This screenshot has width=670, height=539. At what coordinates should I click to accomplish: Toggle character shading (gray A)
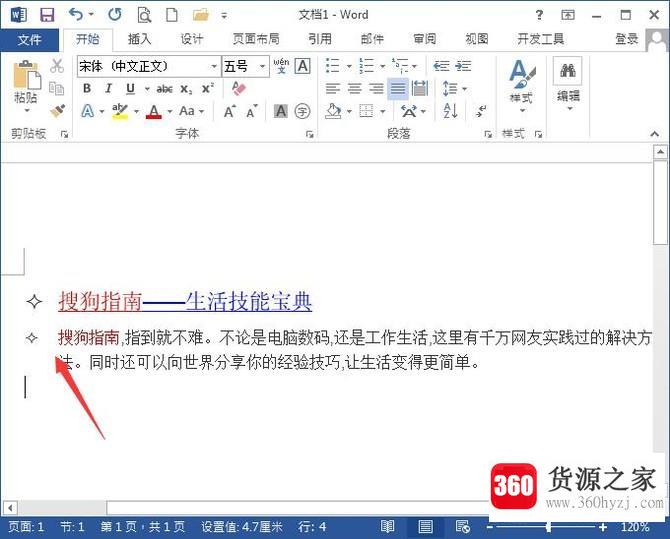pos(281,112)
